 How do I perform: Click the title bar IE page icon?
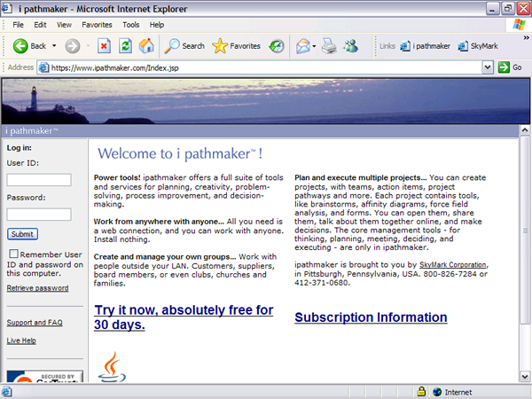point(6,9)
